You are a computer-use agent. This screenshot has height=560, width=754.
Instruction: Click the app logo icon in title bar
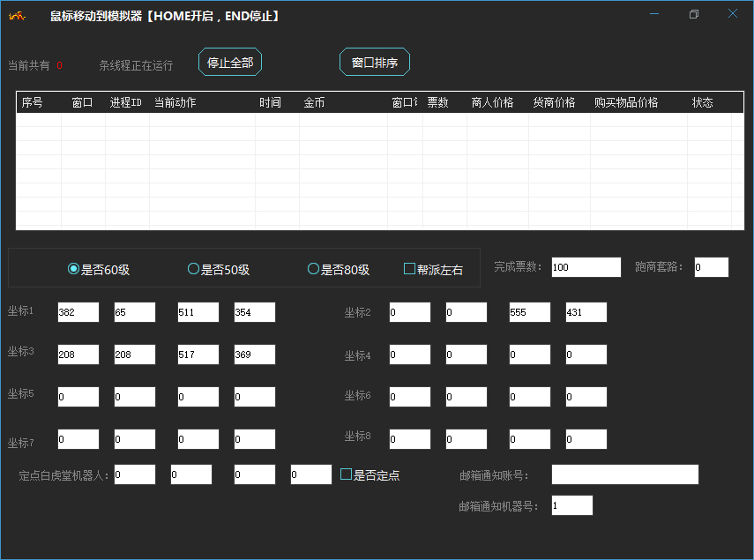(17, 15)
